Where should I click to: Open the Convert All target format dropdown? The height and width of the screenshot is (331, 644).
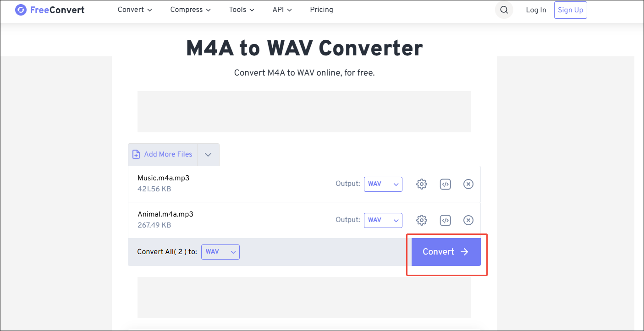click(220, 251)
